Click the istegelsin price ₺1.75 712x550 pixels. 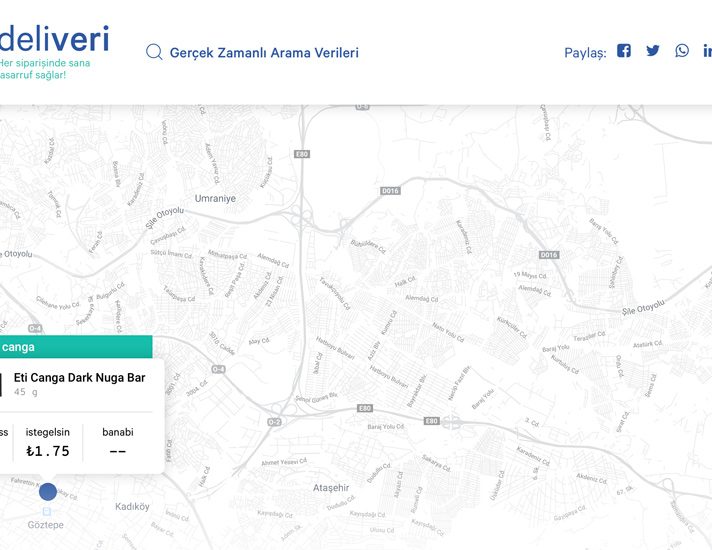point(48,451)
